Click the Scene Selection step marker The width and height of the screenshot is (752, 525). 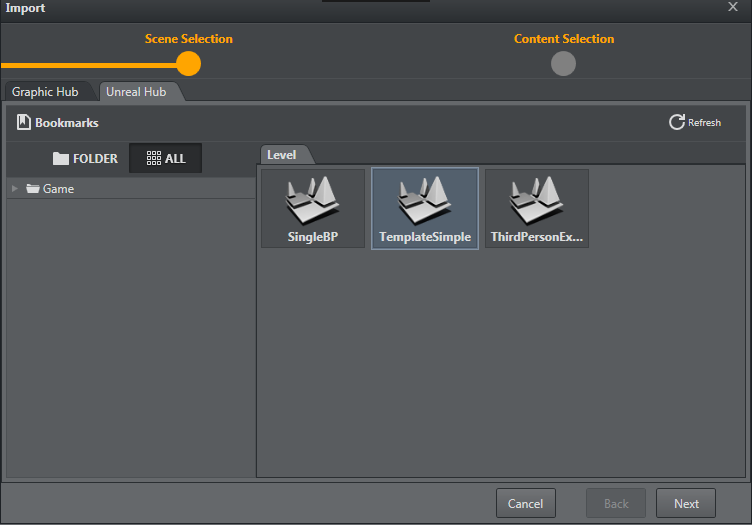[188, 64]
